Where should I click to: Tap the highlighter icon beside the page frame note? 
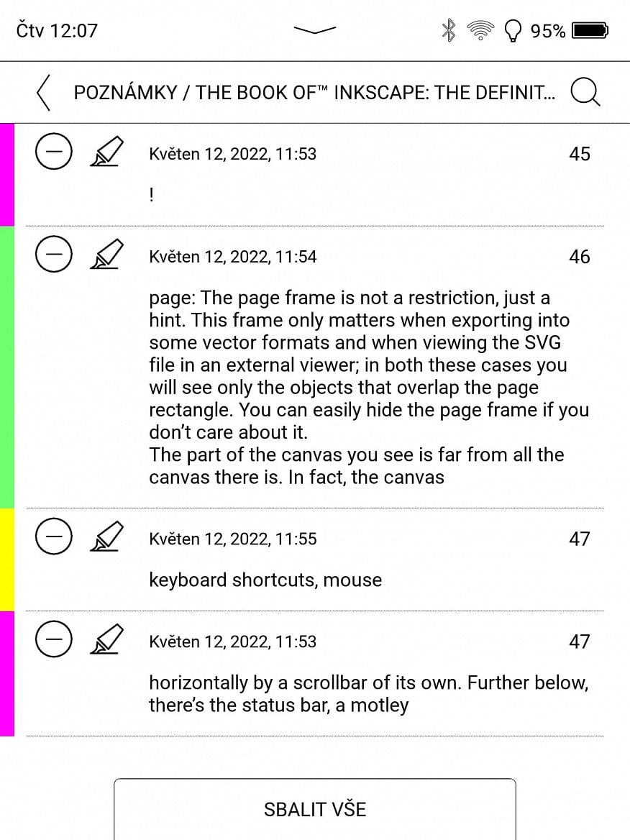pos(106,255)
